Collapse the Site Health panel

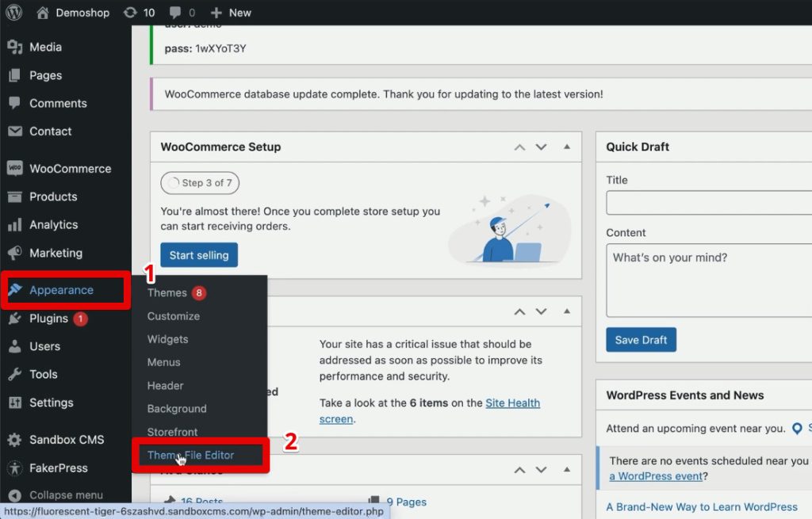point(567,311)
